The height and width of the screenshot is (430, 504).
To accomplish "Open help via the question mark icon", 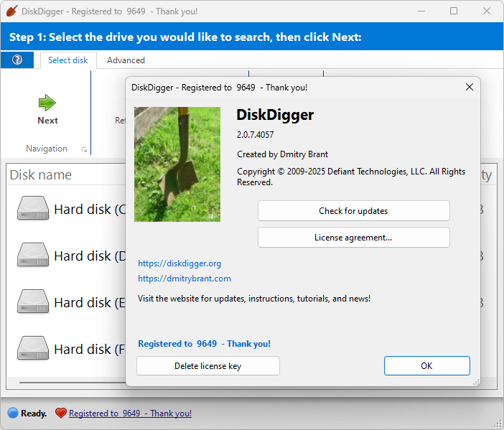I will 17,60.
